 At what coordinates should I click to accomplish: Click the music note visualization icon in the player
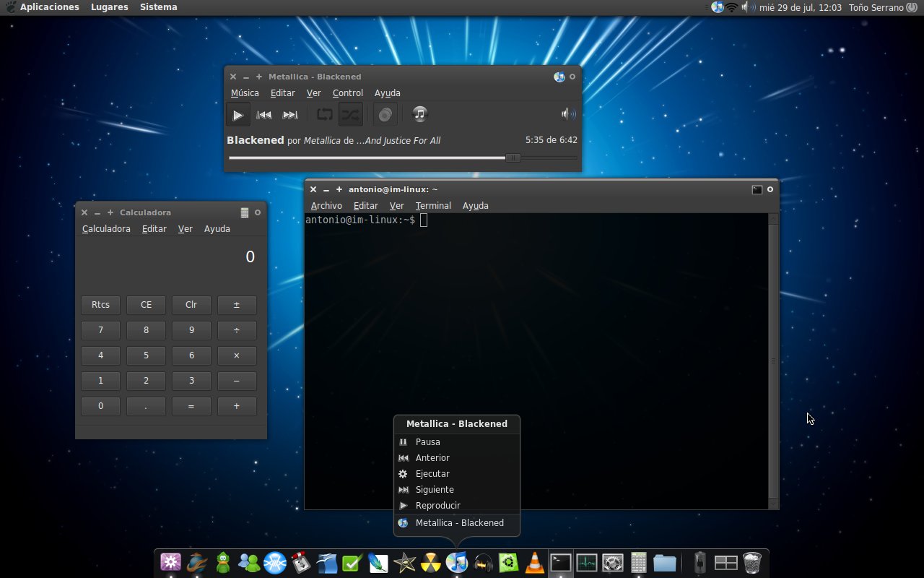tap(420, 114)
